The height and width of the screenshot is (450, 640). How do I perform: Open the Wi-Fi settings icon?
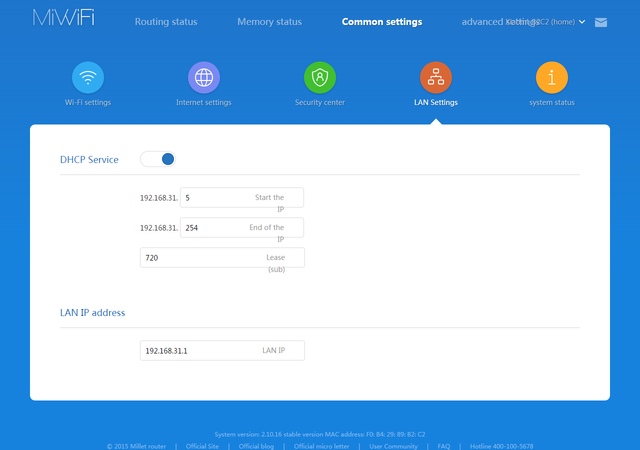[x=88, y=77]
